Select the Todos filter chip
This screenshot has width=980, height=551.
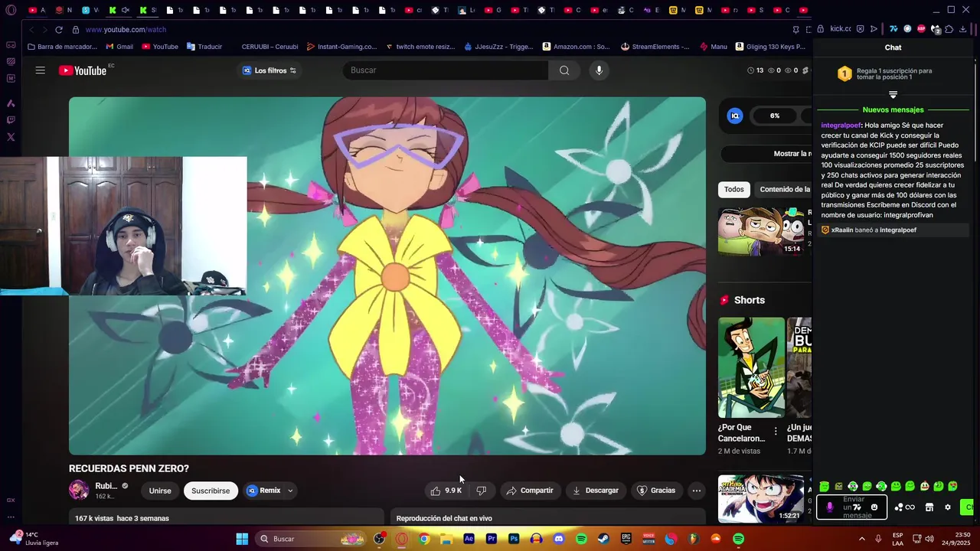(x=734, y=189)
